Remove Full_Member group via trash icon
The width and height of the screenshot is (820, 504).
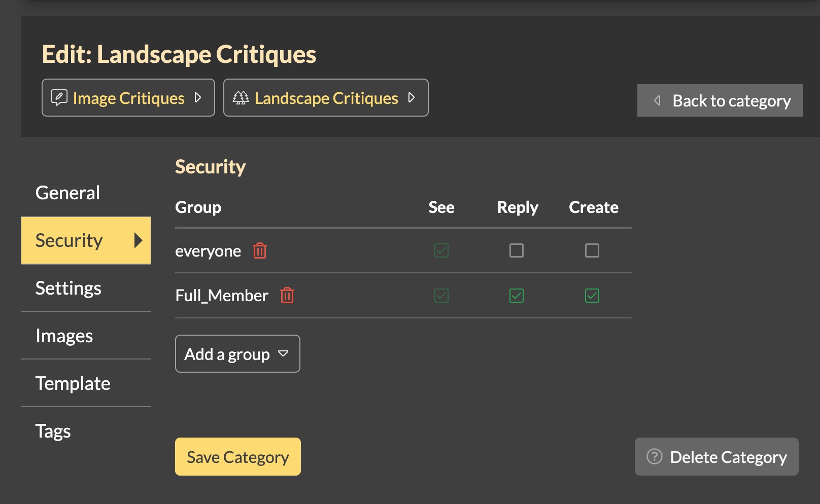coord(287,295)
